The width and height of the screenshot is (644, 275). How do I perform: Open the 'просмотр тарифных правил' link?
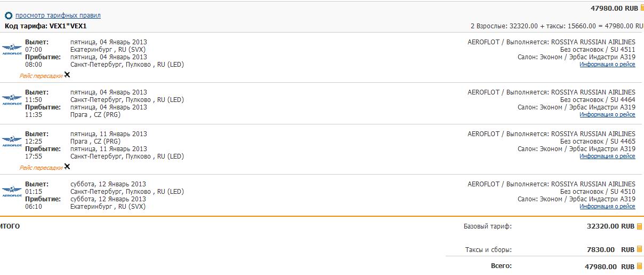coord(58,15)
